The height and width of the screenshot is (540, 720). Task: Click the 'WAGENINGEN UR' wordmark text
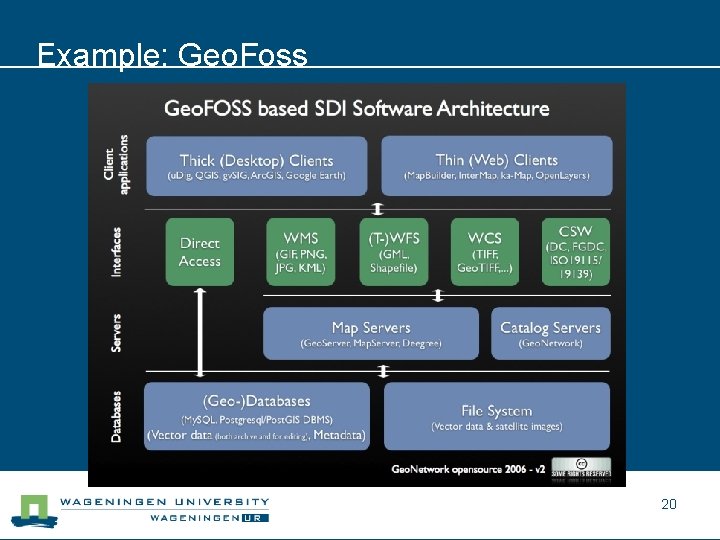click(x=209, y=518)
